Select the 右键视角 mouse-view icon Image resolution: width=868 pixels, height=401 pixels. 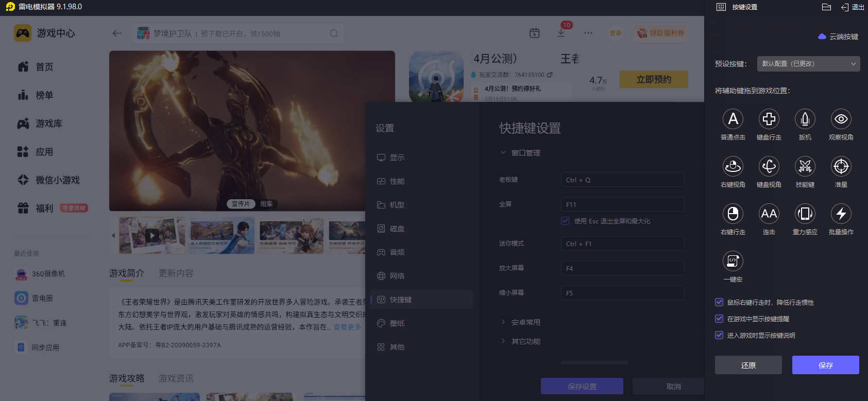(733, 166)
